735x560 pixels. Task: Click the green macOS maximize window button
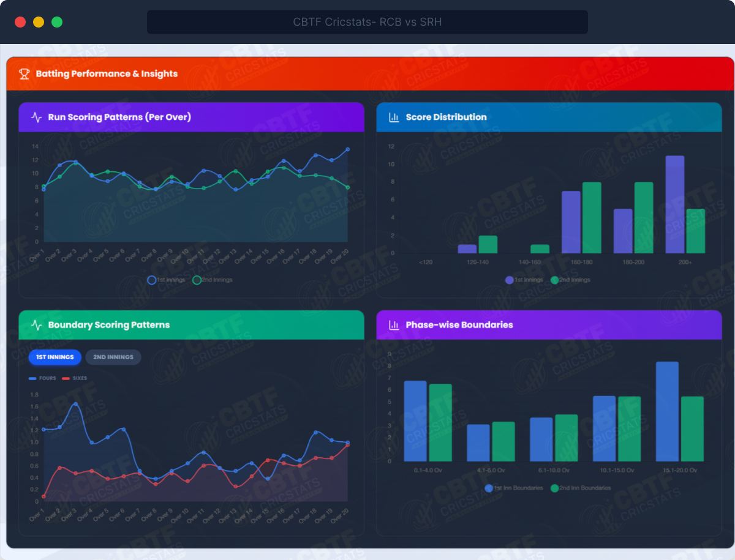point(57,22)
